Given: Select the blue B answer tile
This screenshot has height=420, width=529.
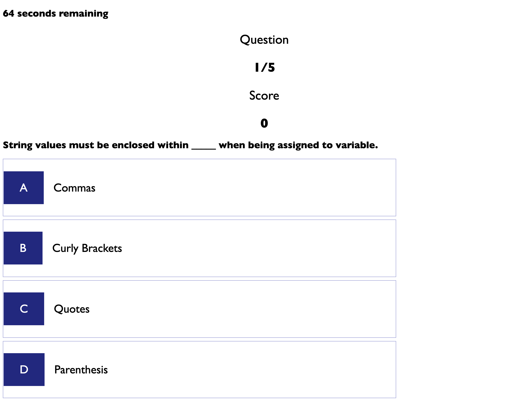Looking at the screenshot, I should point(23,248).
